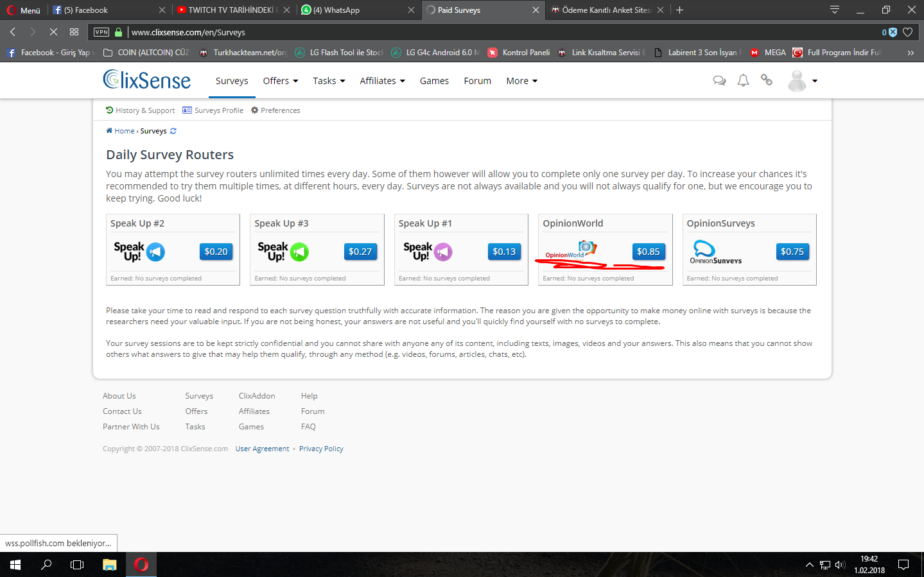Open File Explorer from the taskbar
Viewport: 924px width, 577px height.
pyautogui.click(x=110, y=565)
